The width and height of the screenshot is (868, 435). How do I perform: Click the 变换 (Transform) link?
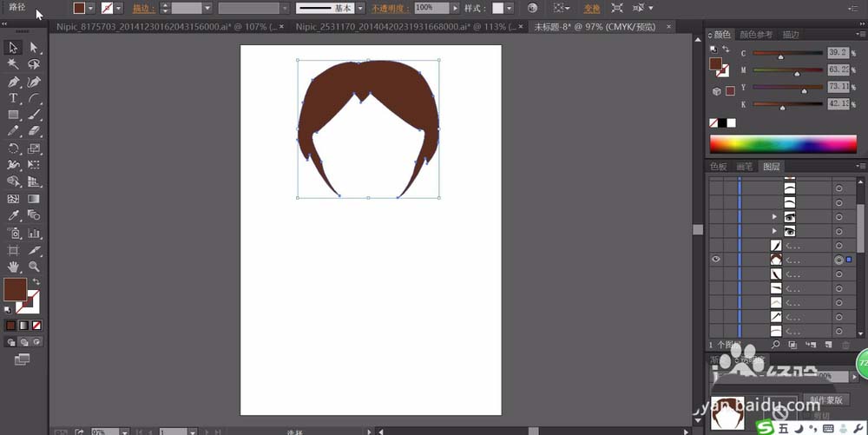tap(592, 8)
